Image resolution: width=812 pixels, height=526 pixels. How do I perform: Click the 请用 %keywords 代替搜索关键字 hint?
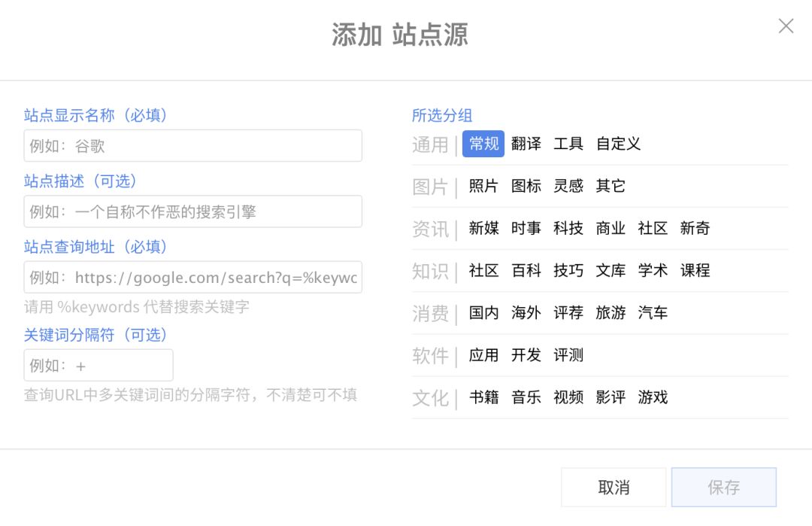[x=137, y=307]
